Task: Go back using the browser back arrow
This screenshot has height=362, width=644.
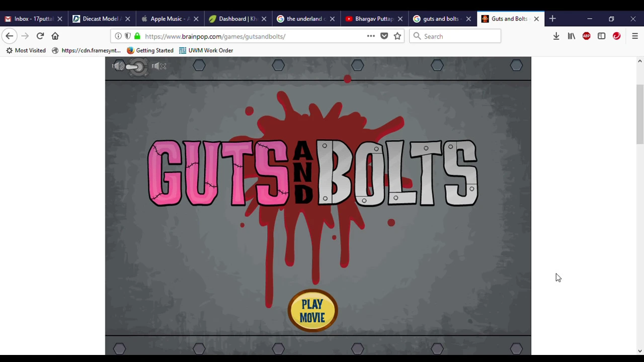Action: (x=9, y=36)
